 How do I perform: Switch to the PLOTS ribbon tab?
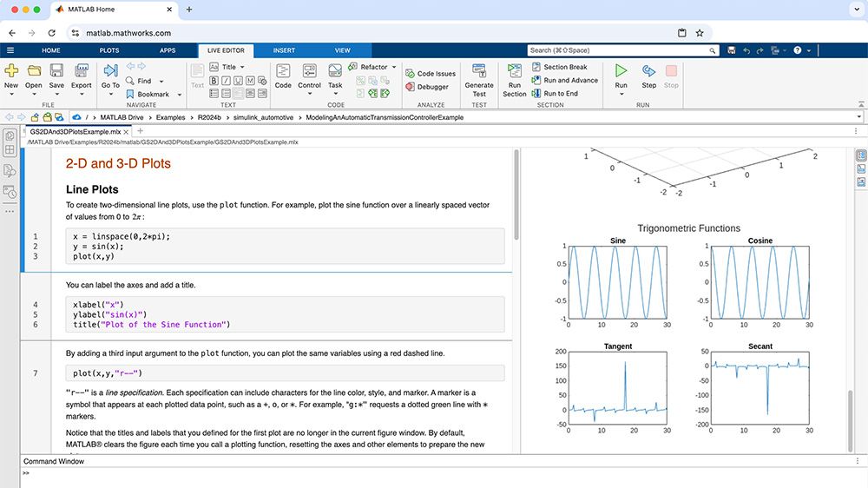109,50
